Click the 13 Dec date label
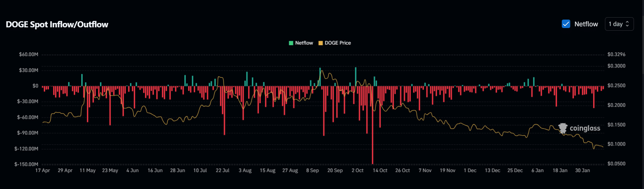 pos(492,170)
